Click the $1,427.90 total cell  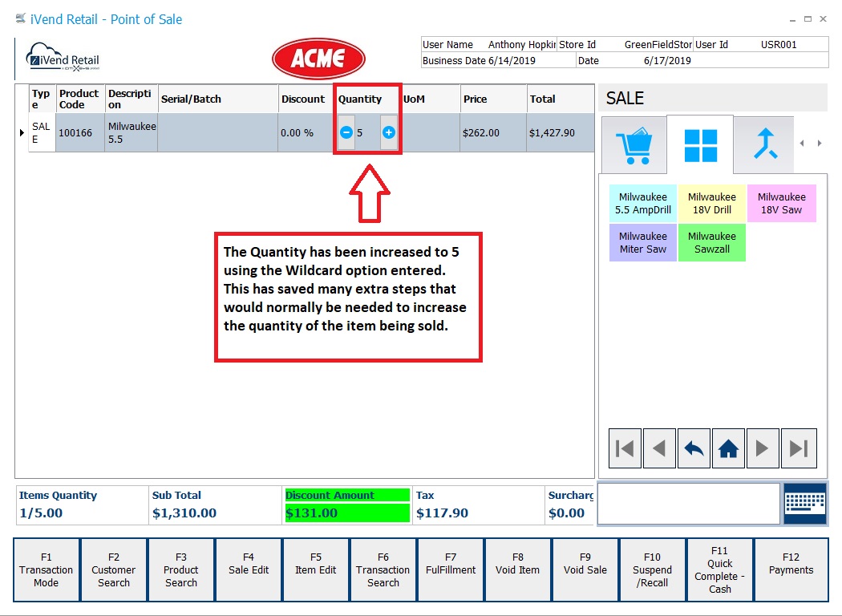560,132
